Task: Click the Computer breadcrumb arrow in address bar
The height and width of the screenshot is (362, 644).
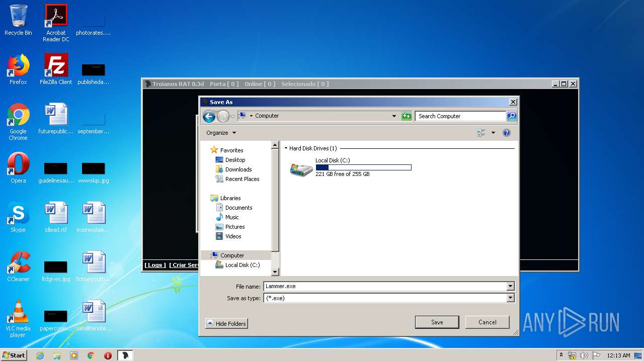Action: pos(251,116)
